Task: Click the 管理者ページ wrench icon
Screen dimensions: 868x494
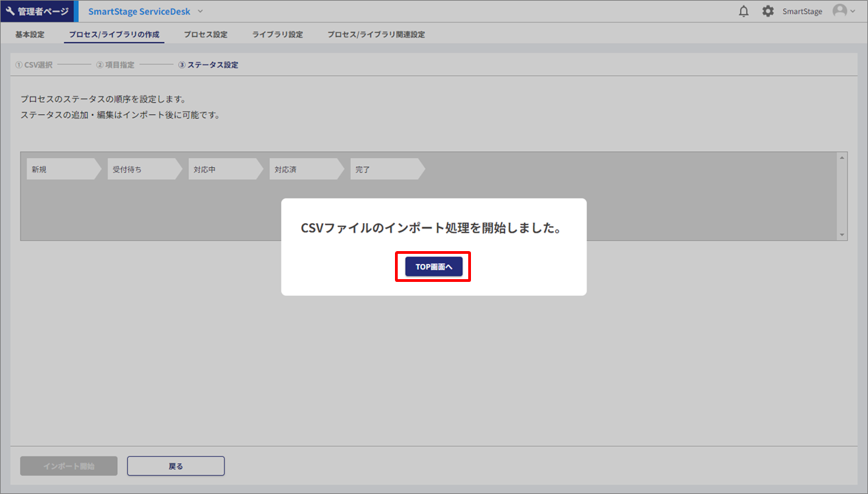Action: (x=10, y=12)
